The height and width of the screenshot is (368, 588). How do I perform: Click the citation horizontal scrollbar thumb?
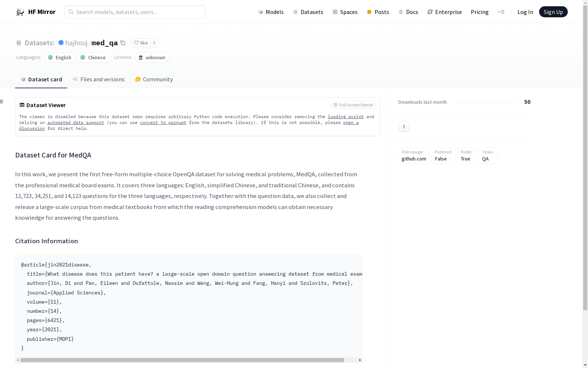pyautogui.click(x=182, y=360)
